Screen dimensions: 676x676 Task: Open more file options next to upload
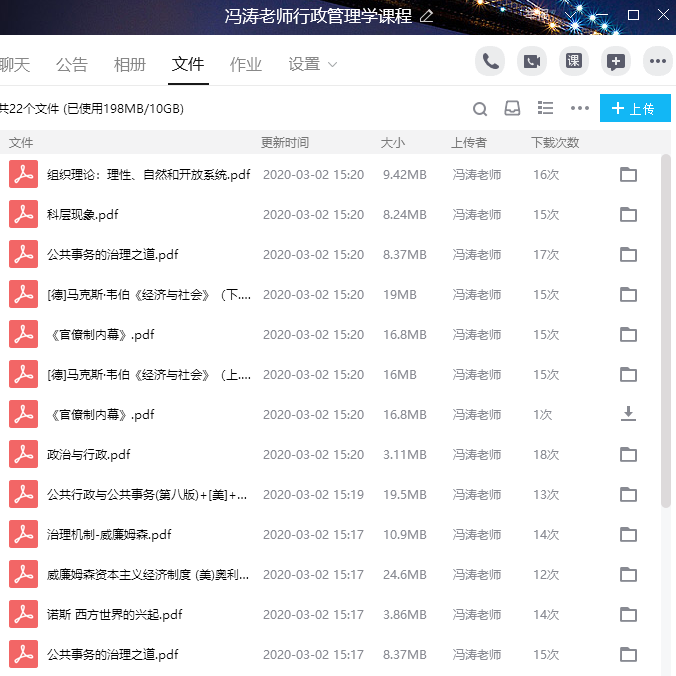(580, 109)
